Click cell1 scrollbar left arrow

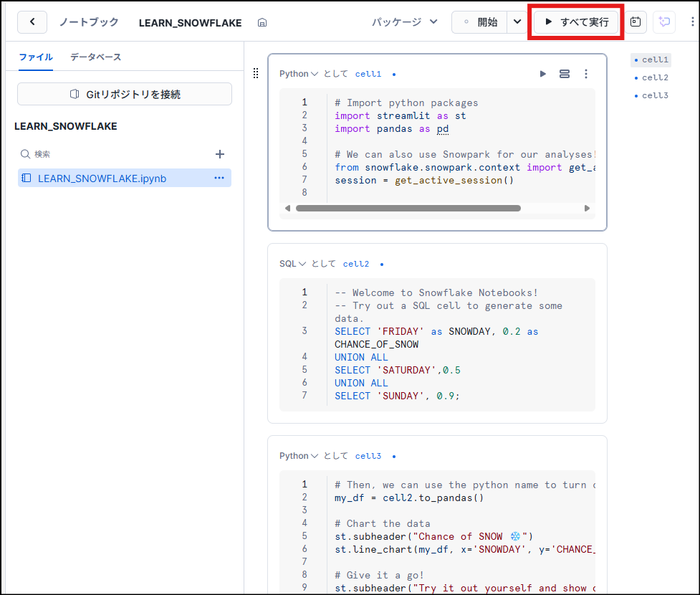(287, 208)
